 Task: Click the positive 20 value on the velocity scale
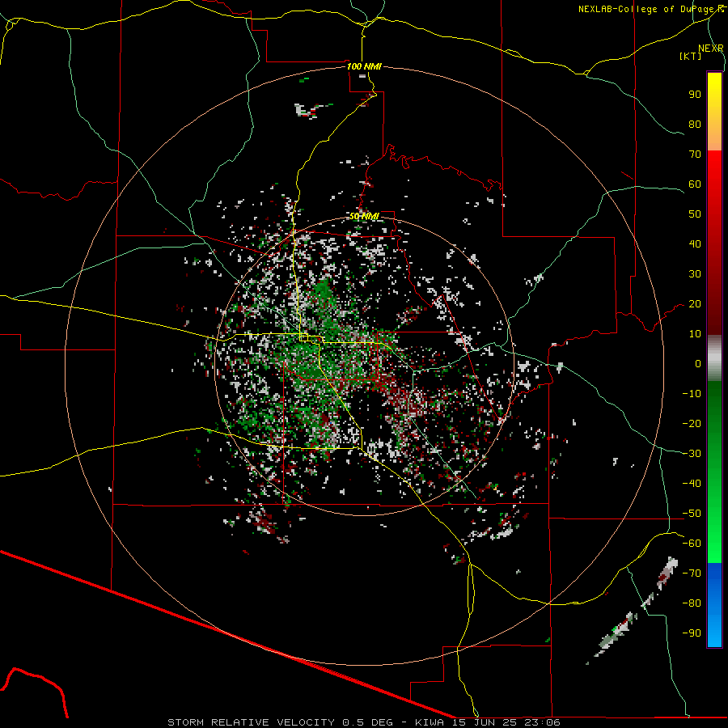coord(695,304)
